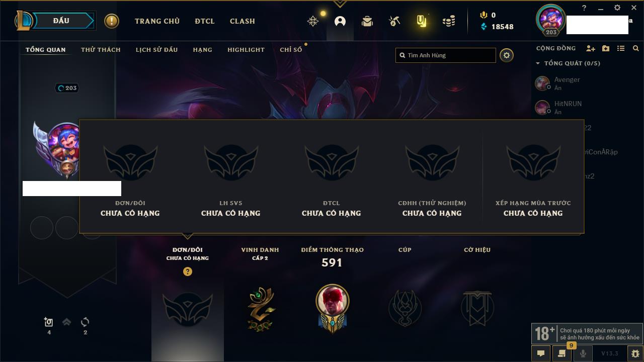The height and width of the screenshot is (362, 644).
Task: Open the add friend icon
Action: (591, 48)
